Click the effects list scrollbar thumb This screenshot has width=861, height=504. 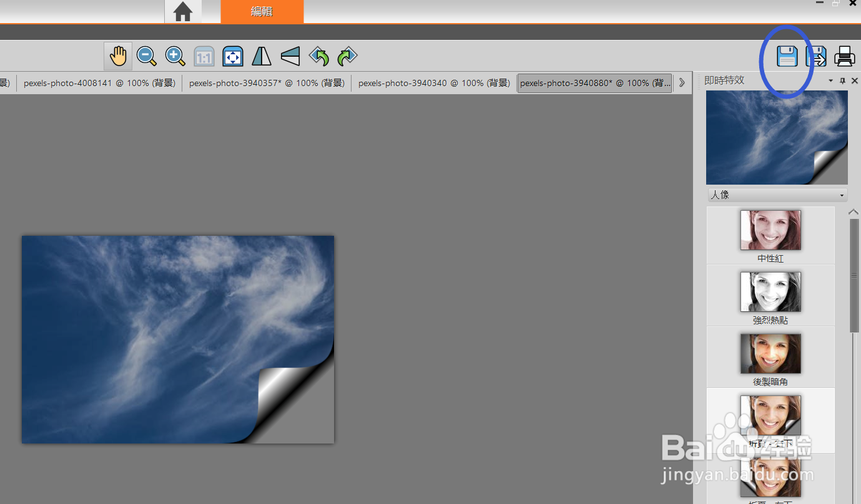point(854,274)
